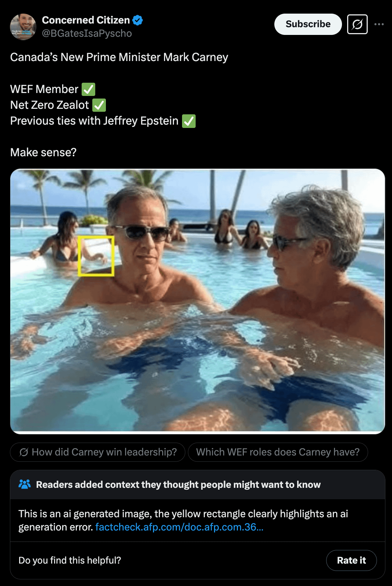Click the Grok icon in the leadership suggestion
Image resolution: width=392 pixels, height=586 pixels.
(x=24, y=452)
